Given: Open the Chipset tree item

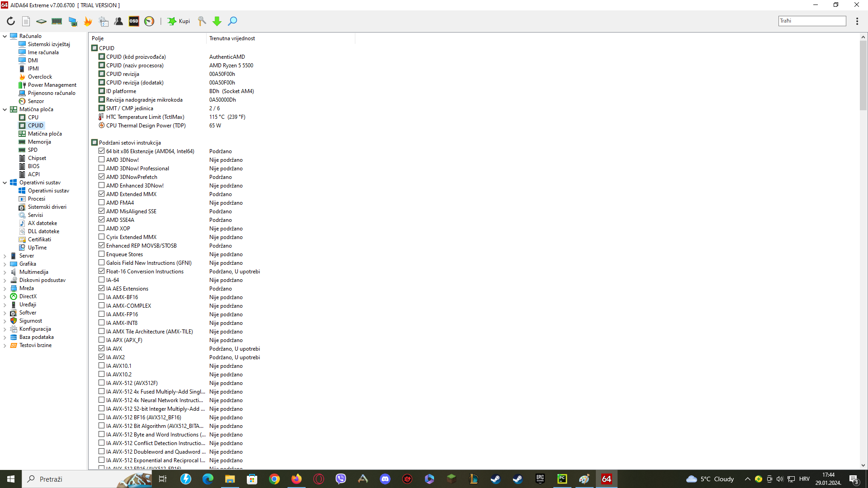Looking at the screenshot, I should (x=37, y=158).
